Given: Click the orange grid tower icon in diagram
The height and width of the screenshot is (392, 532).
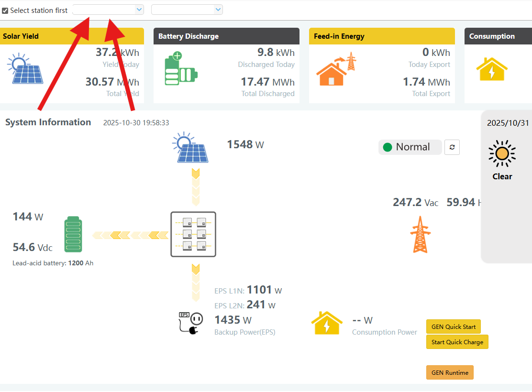Looking at the screenshot, I should tap(420, 234).
